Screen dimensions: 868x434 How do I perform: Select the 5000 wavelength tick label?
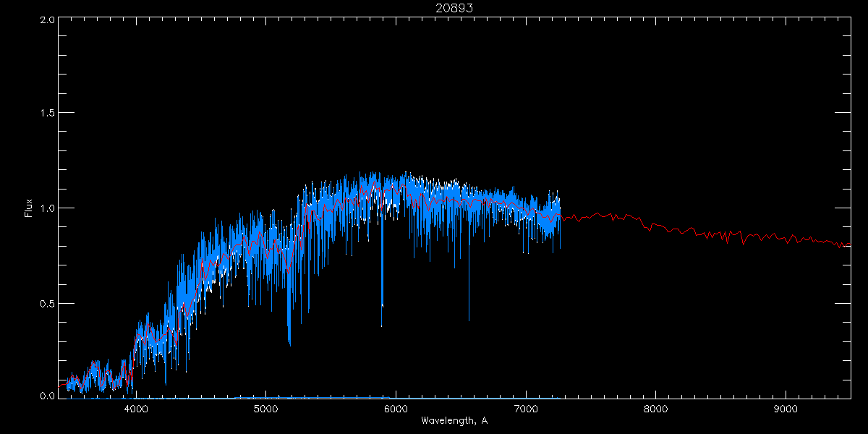click(x=266, y=409)
